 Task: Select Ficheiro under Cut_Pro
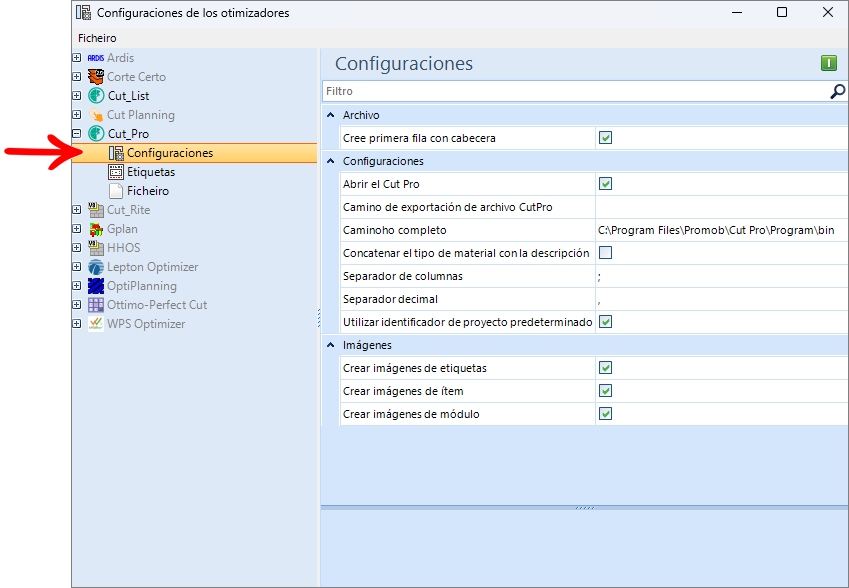[x=148, y=191]
